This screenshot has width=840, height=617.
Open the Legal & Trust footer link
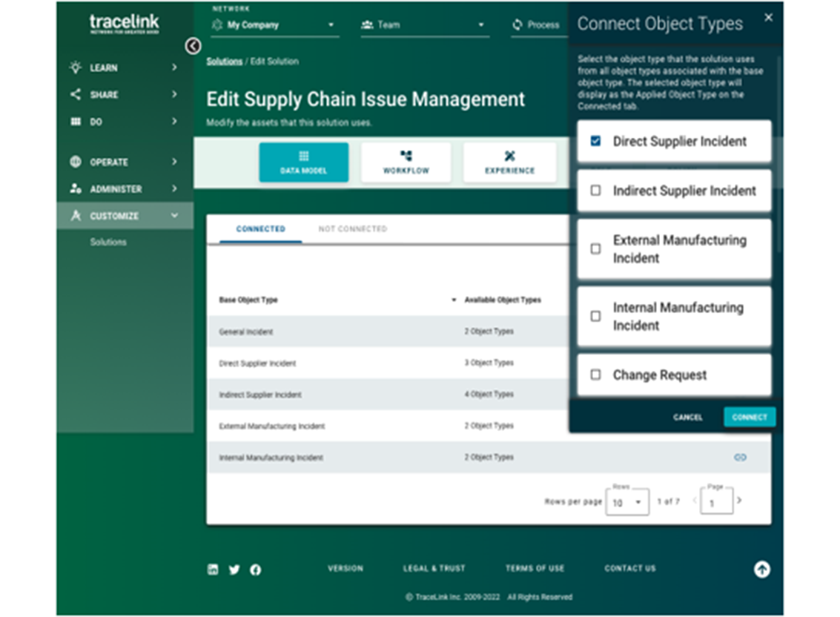click(434, 568)
